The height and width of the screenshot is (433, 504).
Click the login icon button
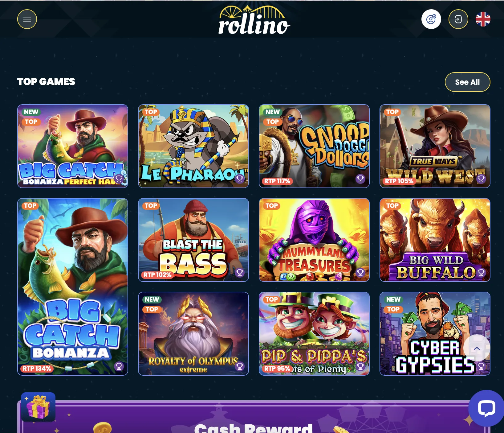pos(458,19)
